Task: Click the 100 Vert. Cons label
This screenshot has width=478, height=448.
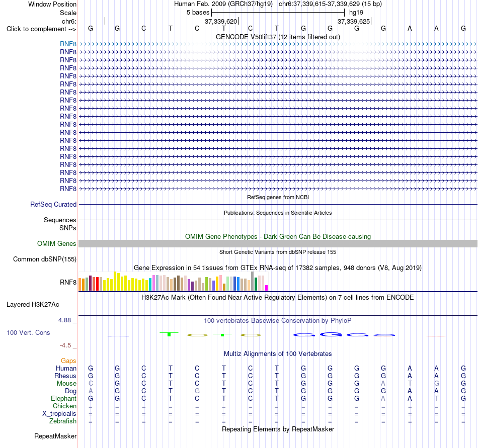Action: 28,332
